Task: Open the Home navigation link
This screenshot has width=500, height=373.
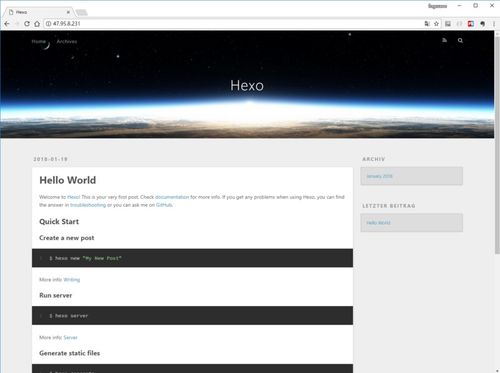Action: [x=39, y=41]
